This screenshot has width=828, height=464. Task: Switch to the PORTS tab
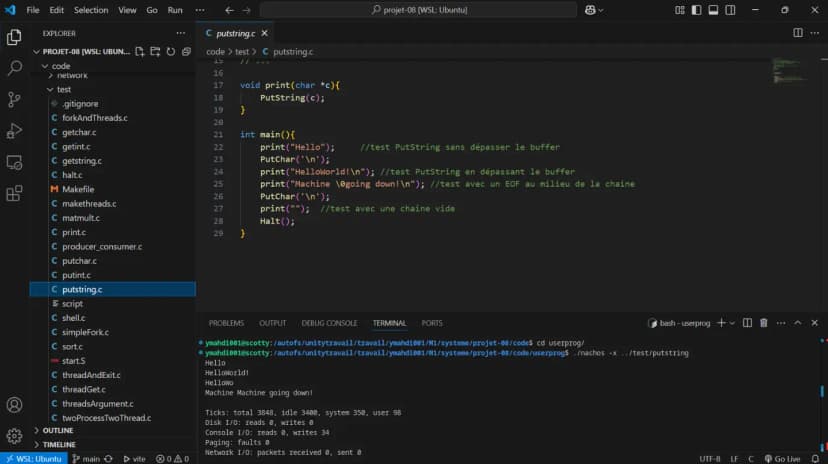click(x=432, y=323)
